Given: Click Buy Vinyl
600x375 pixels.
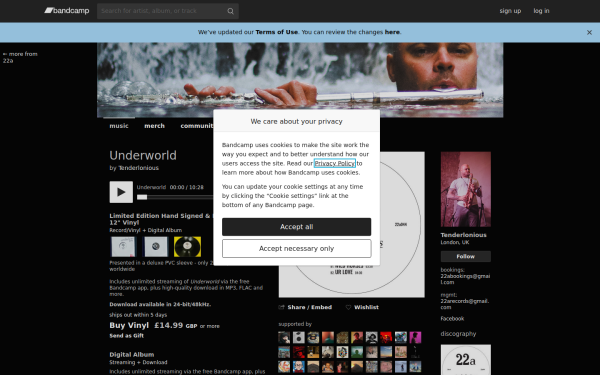Looking at the screenshot, I should pos(129,325).
